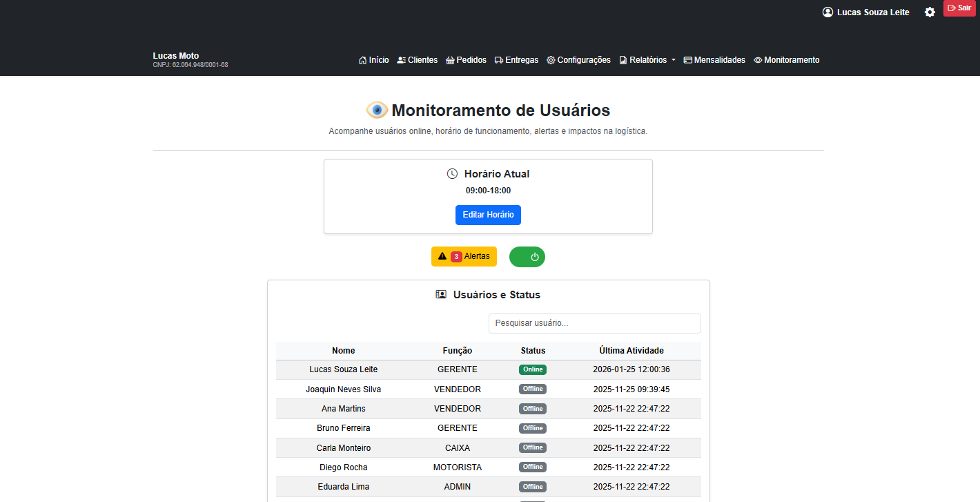Click the Pesquisar usuário search field
Viewport: 980px width, 502px height.
click(594, 323)
